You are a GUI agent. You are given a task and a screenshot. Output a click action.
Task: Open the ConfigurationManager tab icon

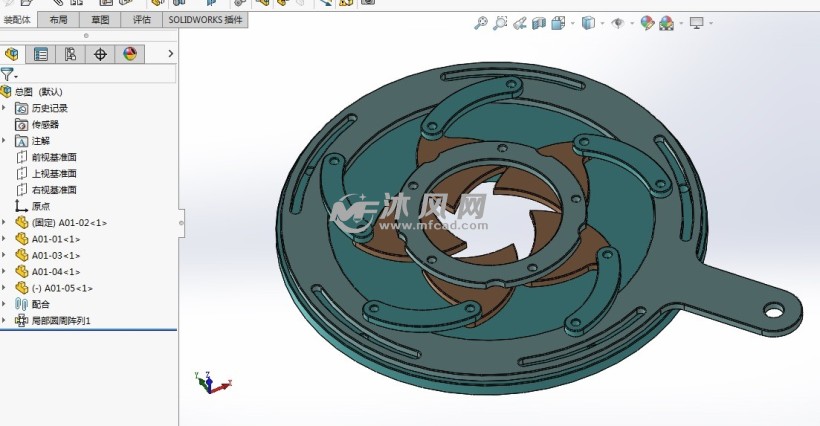pos(70,54)
